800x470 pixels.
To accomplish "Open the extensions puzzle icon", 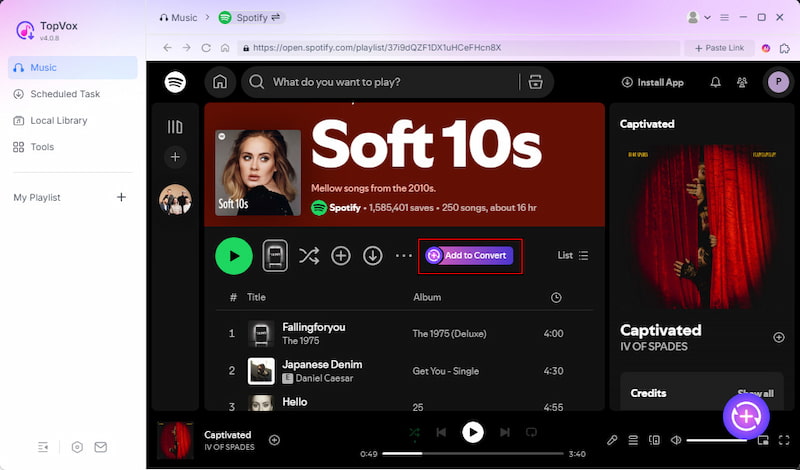I will 785,48.
